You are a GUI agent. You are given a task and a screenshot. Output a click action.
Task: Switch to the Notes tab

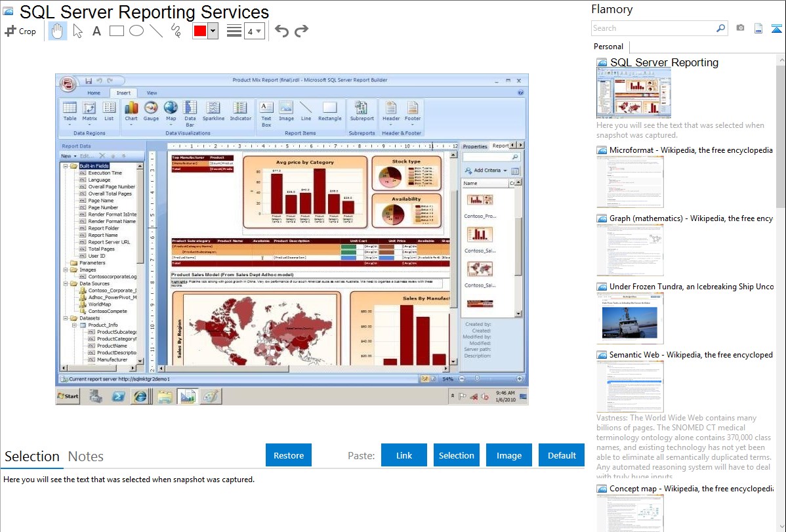(86, 457)
